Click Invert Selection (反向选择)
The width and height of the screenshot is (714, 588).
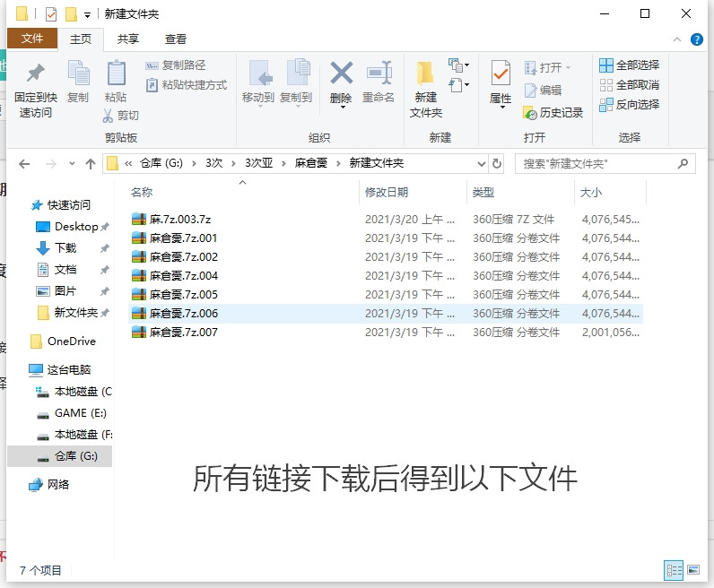pyautogui.click(x=630, y=105)
